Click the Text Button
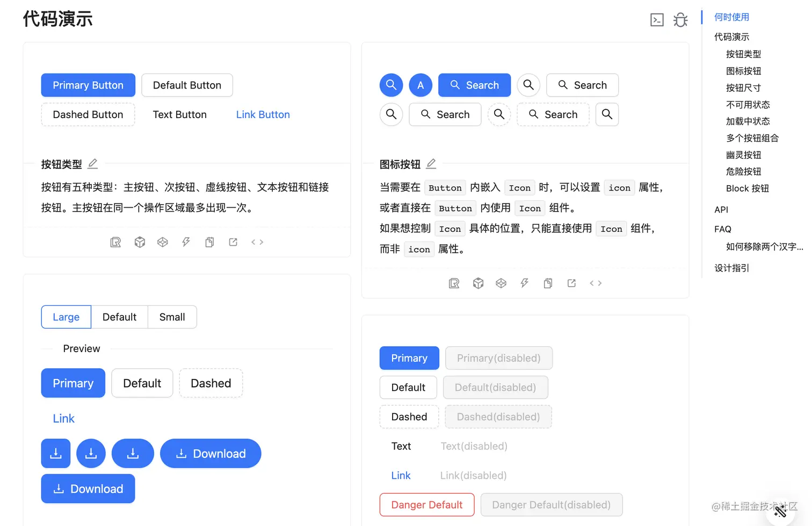Image resolution: width=812 pixels, height=526 pixels. 180,114
